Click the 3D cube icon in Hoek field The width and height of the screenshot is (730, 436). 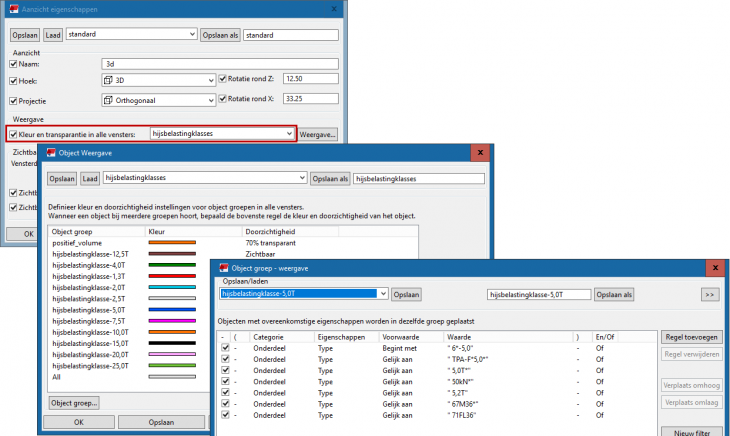109,79
